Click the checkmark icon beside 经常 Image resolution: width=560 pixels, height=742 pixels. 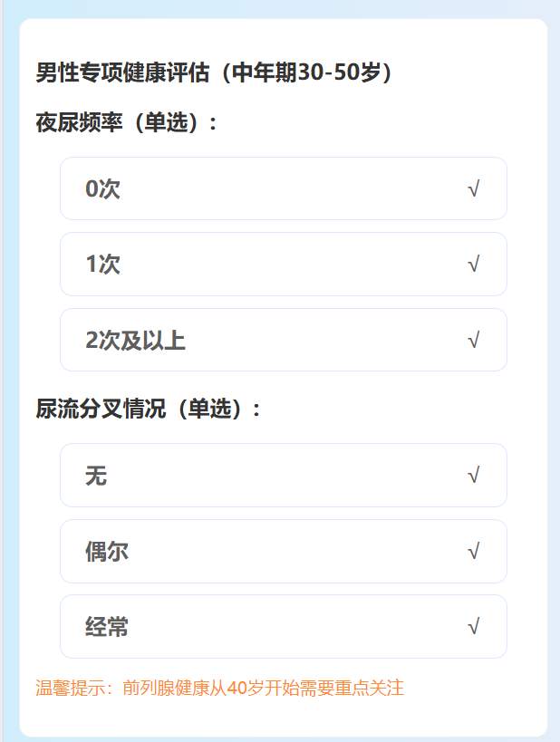click(x=474, y=627)
